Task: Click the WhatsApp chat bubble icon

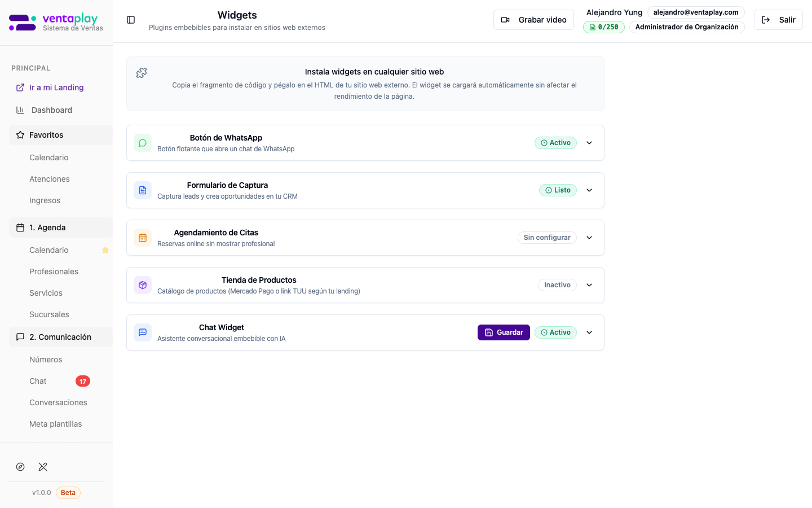Action: pos(143,143)
